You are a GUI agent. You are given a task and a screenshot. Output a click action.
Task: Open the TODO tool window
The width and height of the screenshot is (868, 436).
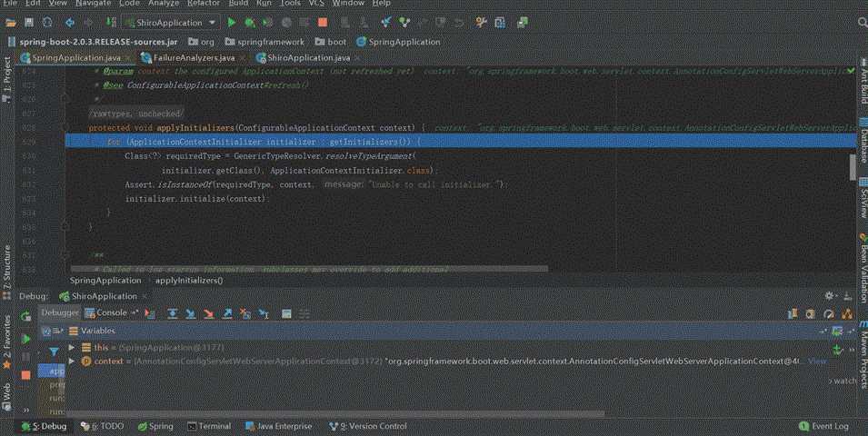point(103,426)
